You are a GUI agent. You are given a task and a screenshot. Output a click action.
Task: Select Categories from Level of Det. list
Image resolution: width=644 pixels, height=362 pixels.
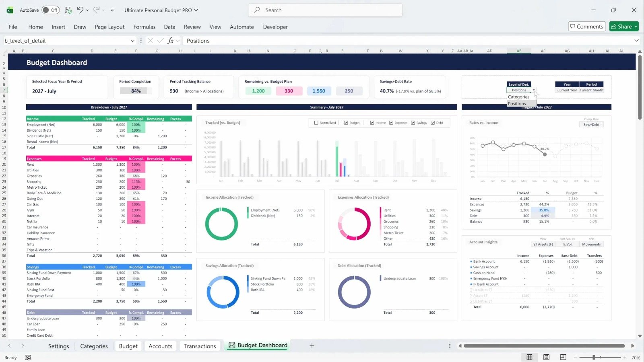[518, 97]
